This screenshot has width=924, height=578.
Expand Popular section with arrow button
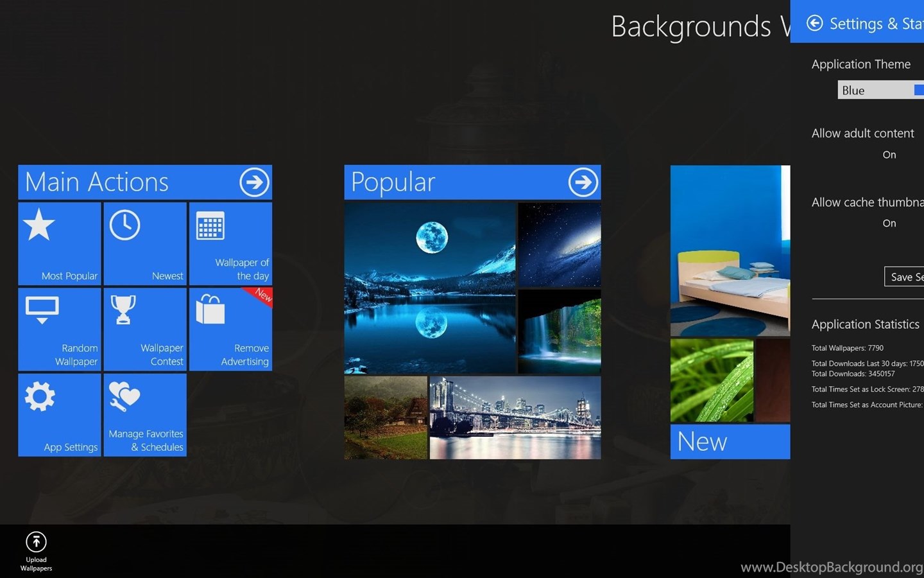[x=583, y=182]
